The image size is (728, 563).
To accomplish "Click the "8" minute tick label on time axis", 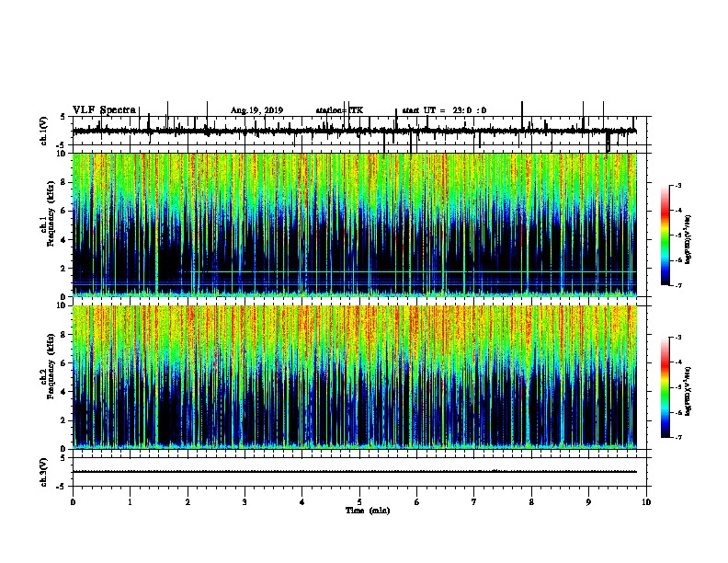I will pyautogui.click(x=531, y=502).
